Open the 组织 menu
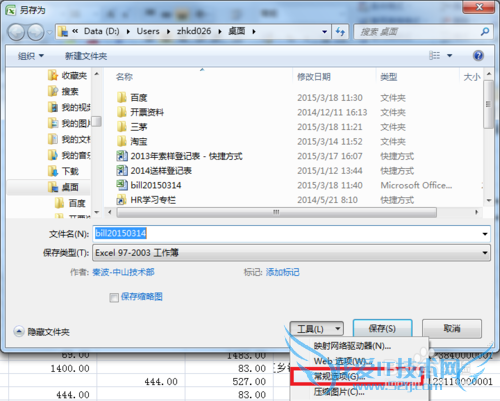The image size is (500, 401). [x=31, y=56]
